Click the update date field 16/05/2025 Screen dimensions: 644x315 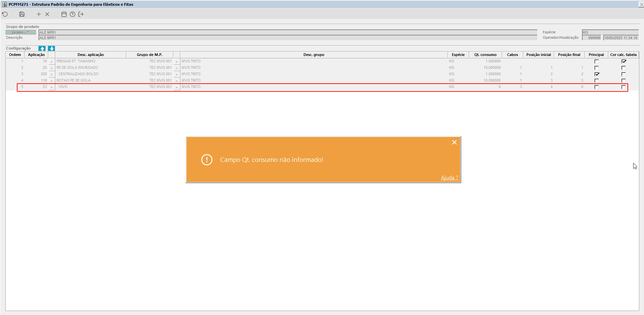coord(621,38)
